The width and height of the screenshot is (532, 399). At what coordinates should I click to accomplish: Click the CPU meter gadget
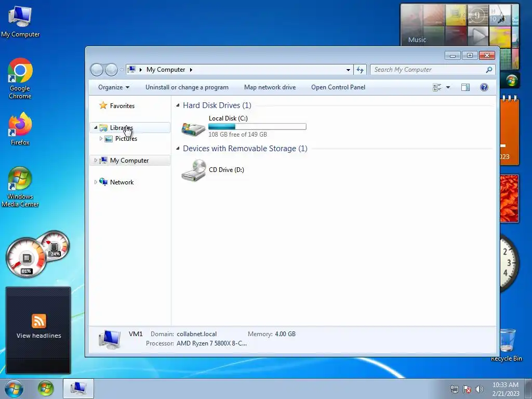[x=25, y=258]
